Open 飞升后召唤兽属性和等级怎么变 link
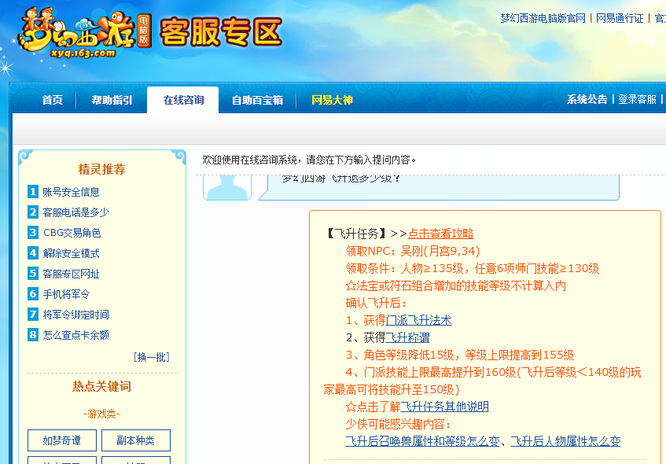This screenshot has width=666, height=464. pyautogui.click(x=423, y=441)
